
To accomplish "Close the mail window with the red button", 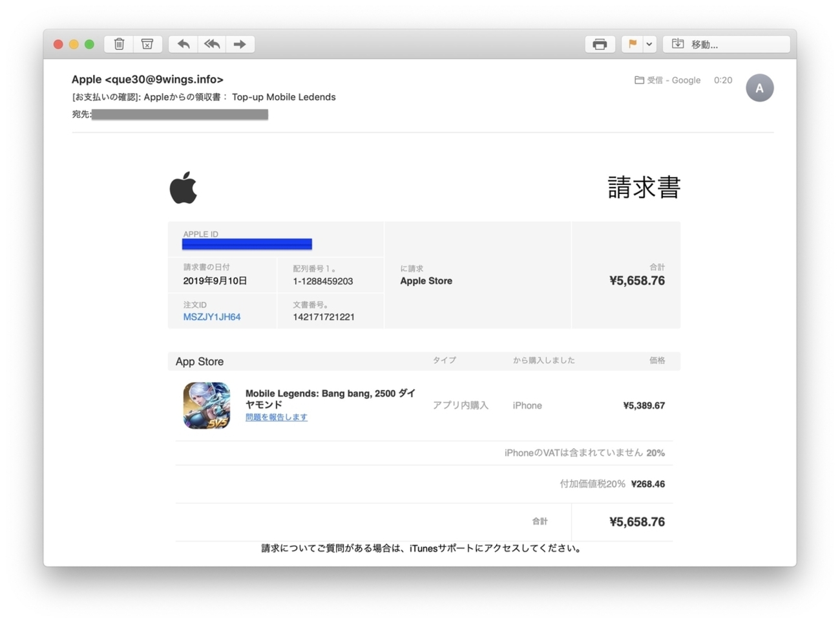I will pyautogui.click(x=58, y=44).
